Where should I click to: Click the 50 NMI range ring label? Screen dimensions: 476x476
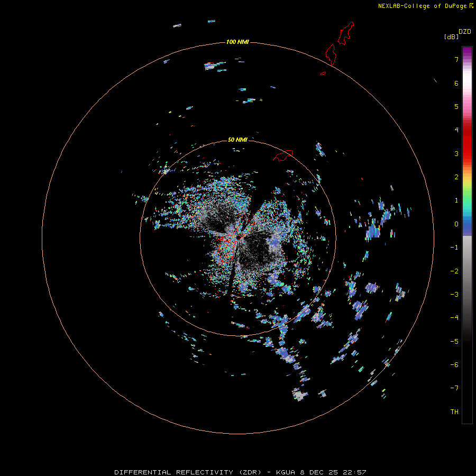click(x=237, y=140)
